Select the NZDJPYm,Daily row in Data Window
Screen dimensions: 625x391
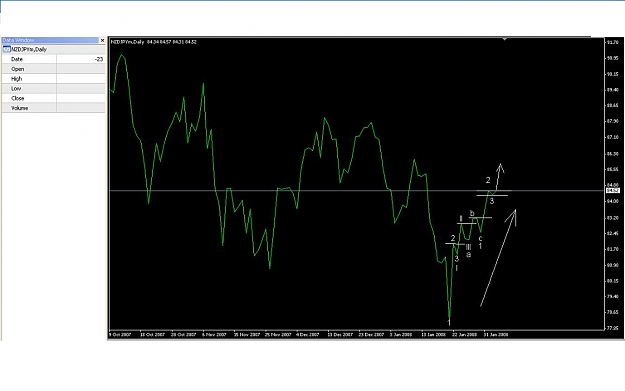53,49
